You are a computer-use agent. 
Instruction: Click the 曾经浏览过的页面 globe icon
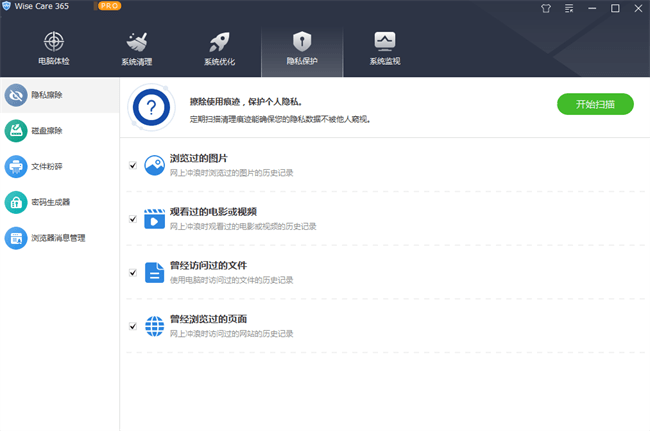tap(154, 326)
